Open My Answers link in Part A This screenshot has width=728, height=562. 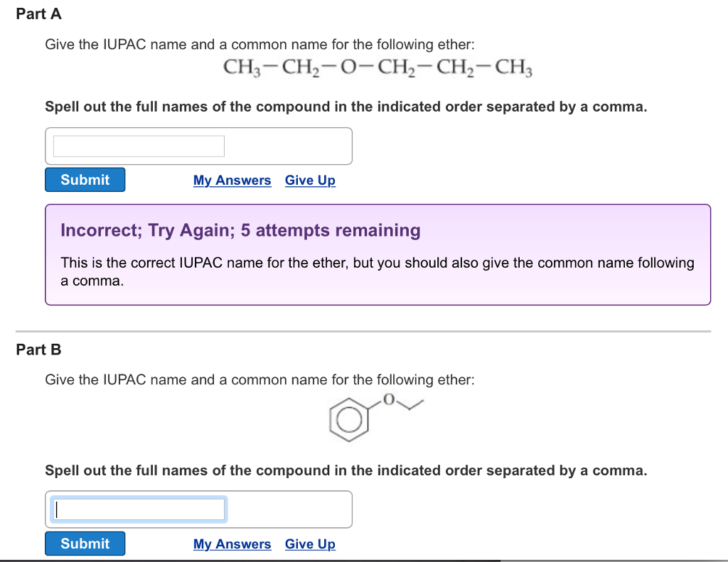pyautogui.click(x=232, y=180)
